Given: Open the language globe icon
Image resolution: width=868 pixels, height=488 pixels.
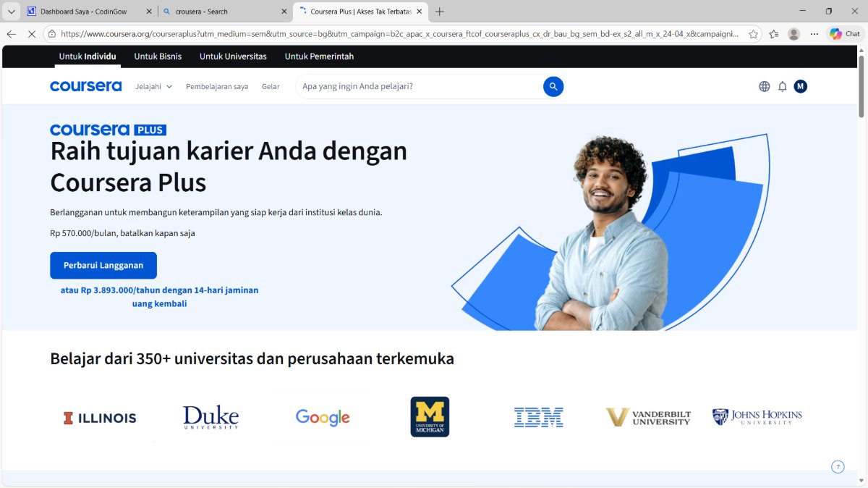Looking at the screenshot, I should (765, 86).
